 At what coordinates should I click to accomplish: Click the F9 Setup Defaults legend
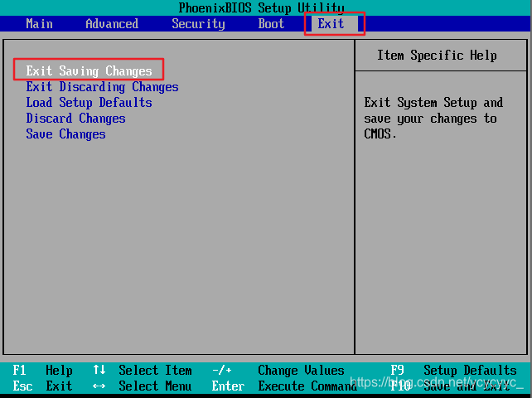coord(453,370)
